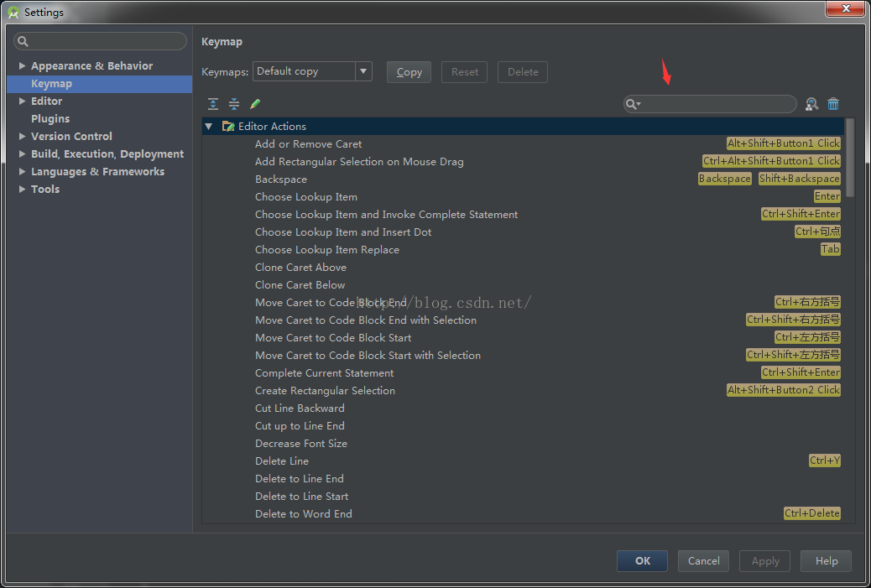The image size is (871, 588).
Task: Expand Appearance & Behavior section
Action: pos(22,65)
